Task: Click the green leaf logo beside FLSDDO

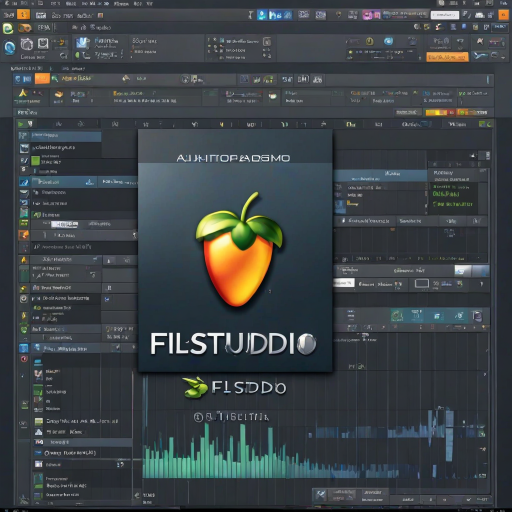Action: pyautogui.click(x=195, y=387)
